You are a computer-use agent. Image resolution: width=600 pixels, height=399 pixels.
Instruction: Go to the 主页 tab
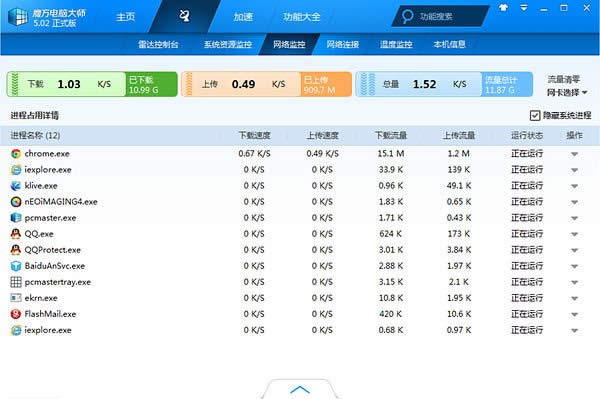(126, 17)
